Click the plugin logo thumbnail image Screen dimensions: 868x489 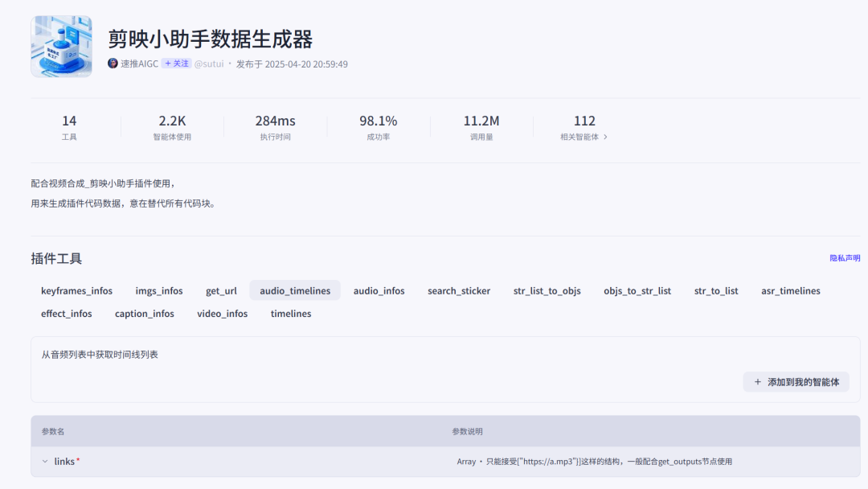point(61,47)
